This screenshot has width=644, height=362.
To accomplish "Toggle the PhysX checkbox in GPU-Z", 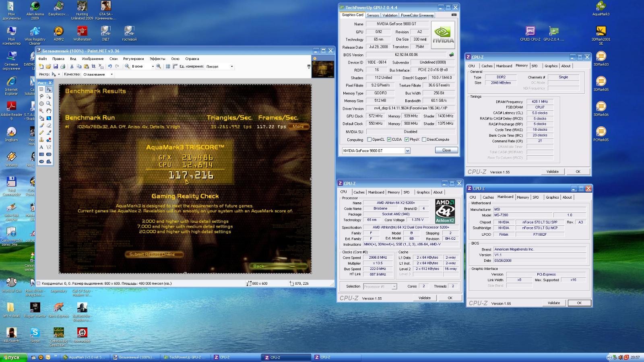I will pos(407,140).
